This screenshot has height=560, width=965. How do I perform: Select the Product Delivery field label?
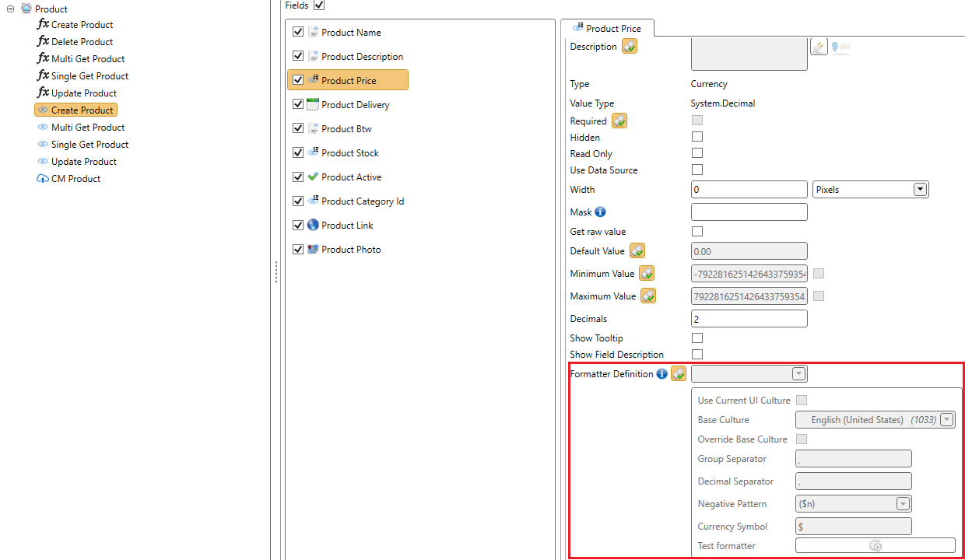click(356, 105)
